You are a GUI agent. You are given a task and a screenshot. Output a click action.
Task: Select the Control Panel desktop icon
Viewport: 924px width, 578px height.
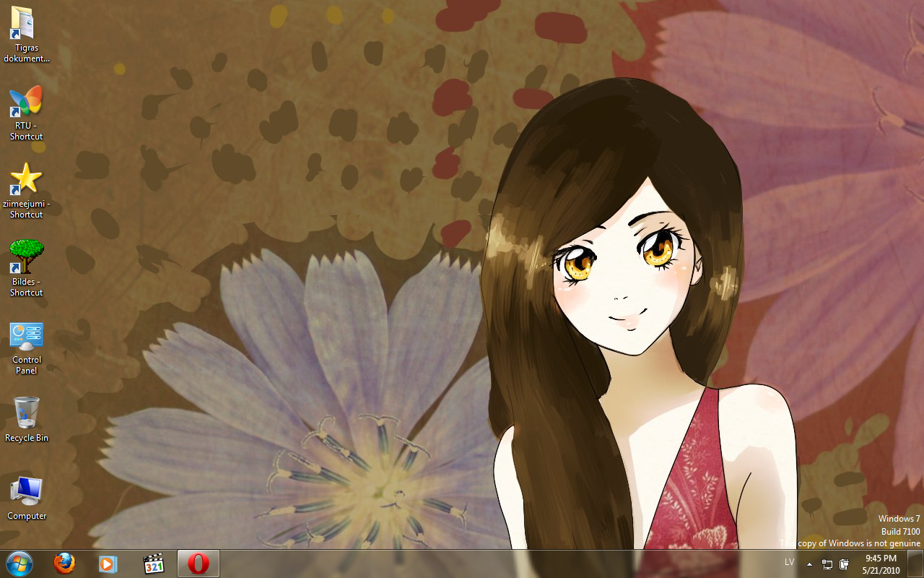pos(26,348)
